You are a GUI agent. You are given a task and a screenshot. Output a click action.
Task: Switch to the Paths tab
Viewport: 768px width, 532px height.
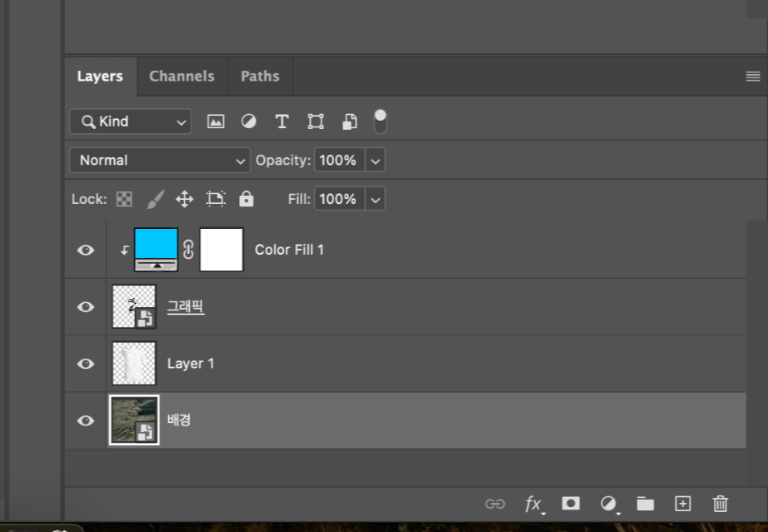(x=260, y=77)
